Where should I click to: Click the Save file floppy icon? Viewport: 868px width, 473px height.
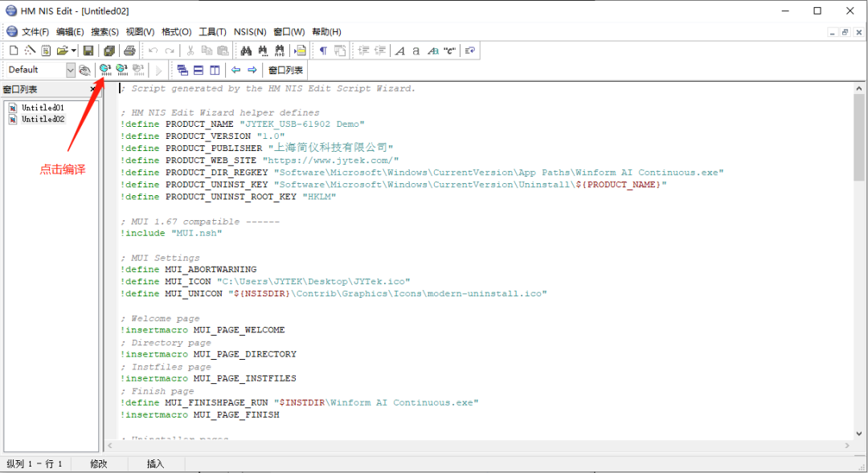pos(88,51)
